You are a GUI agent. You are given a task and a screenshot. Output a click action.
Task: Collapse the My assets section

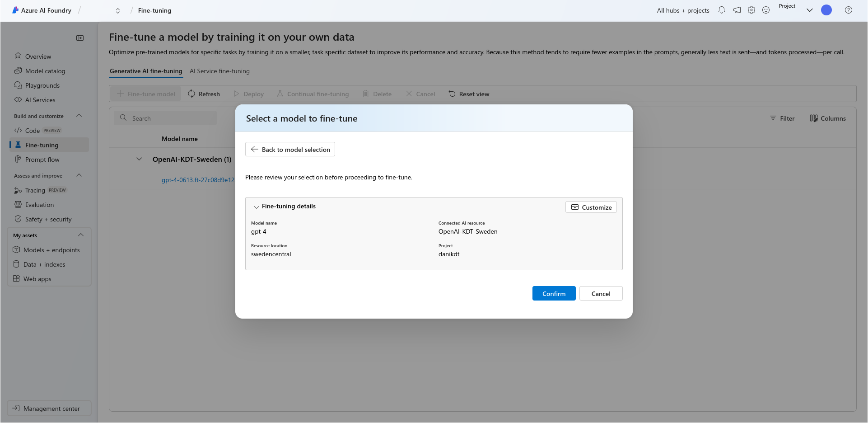81,235
